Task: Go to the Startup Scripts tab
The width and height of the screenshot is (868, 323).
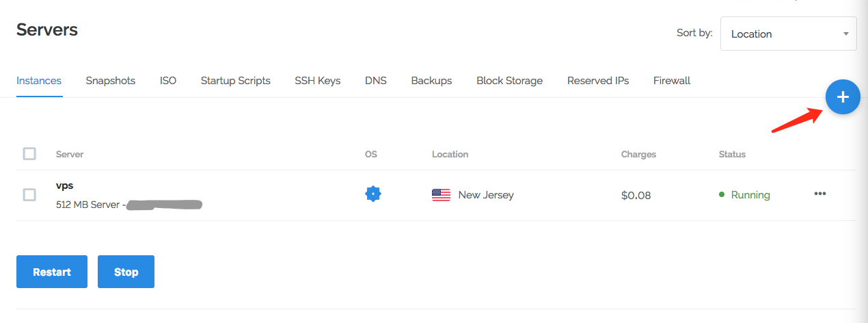Action: pos(236,81)
